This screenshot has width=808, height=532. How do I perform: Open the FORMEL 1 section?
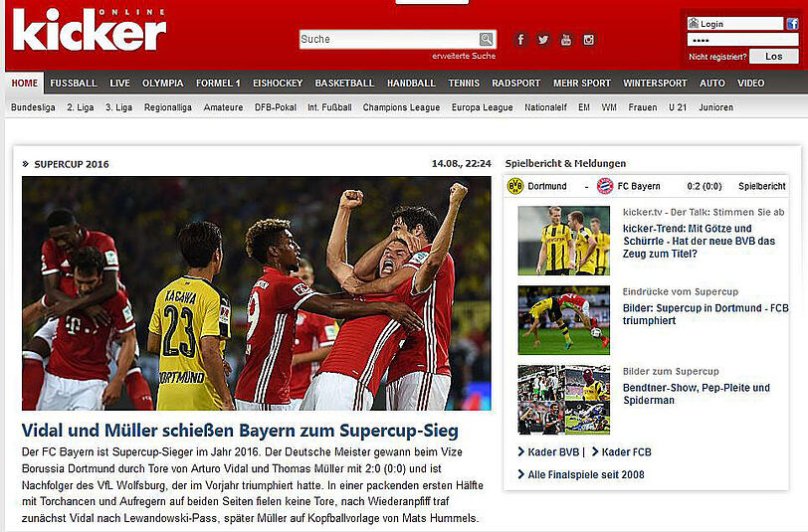pyautogui.click(x=218, y=83)
